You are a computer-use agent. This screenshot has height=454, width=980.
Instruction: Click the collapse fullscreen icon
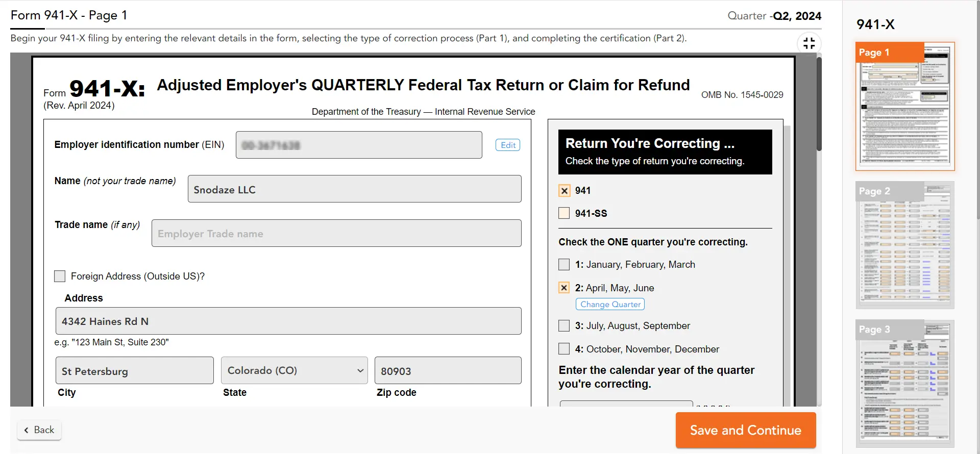click(x=809, y=43)
